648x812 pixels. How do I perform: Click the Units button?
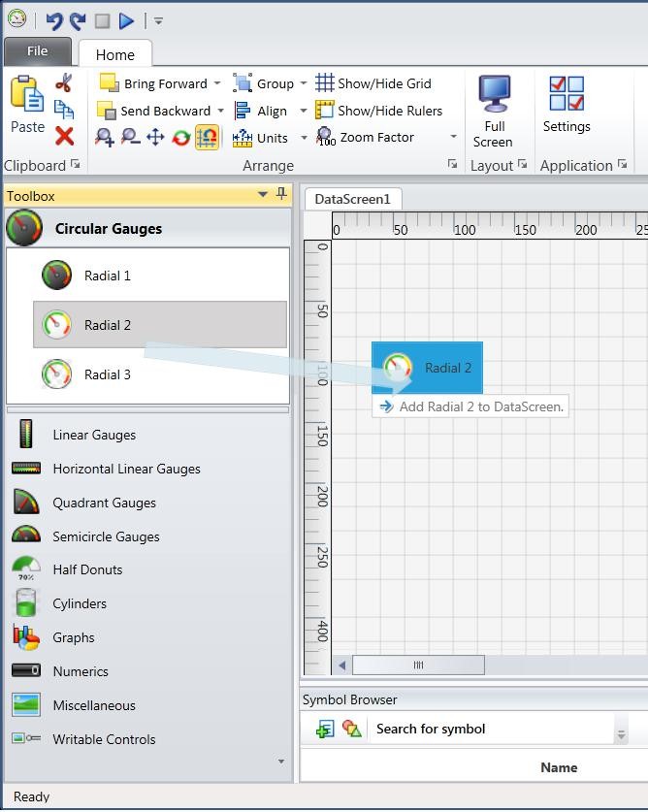[x=260, y=139]
